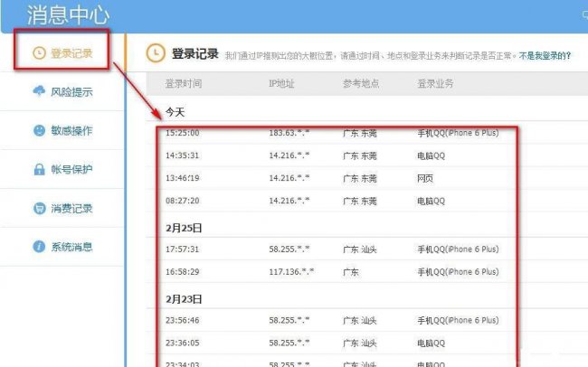
Task: Click the 08:27:20 login time entry
Action: [182, 201]
